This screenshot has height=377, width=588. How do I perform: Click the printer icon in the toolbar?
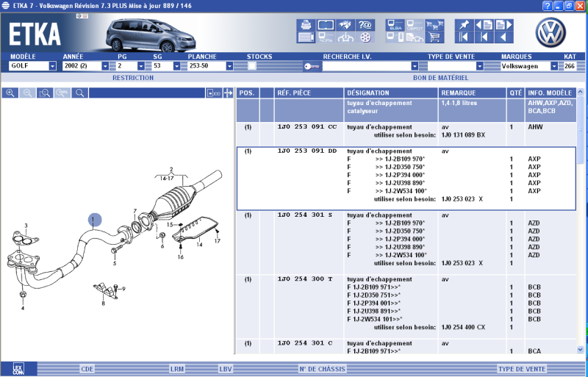pyautogui.click(x=306, y=25)
